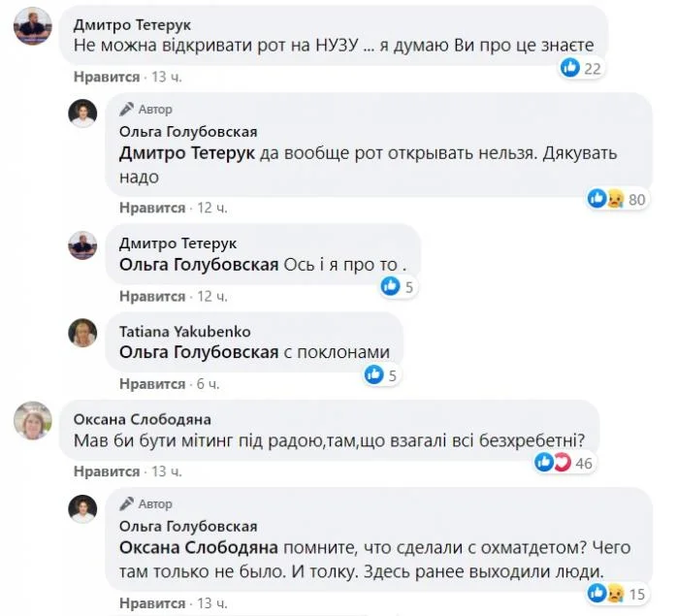Screen dimensions: 677x616
Task: Open Дмитро Тетерук's profile from top comment name
Action: click(132, 23)
